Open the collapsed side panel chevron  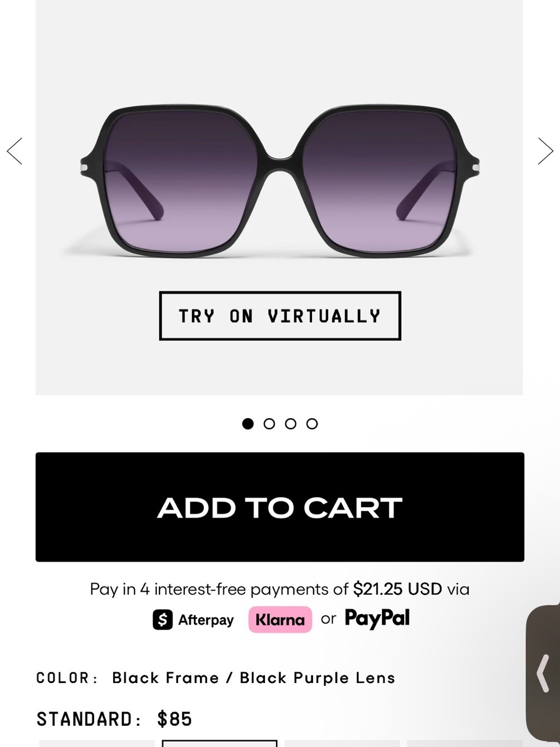[543, 673]
